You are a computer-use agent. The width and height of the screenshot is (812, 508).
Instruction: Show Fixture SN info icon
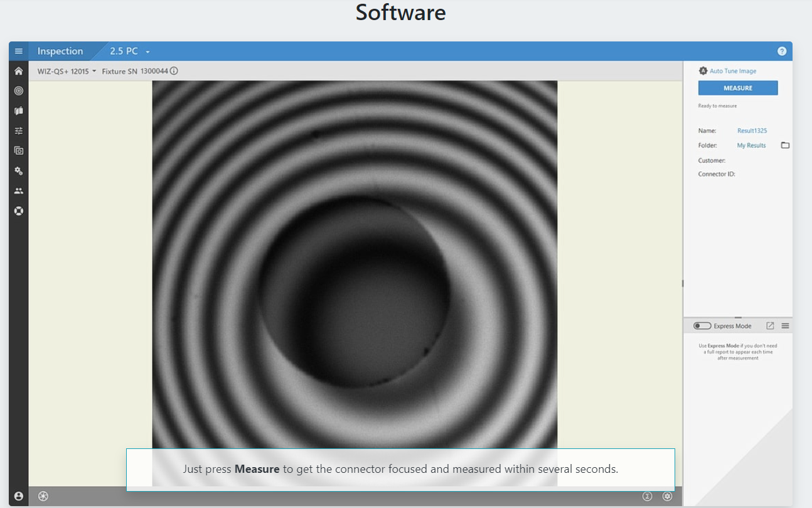174,71
